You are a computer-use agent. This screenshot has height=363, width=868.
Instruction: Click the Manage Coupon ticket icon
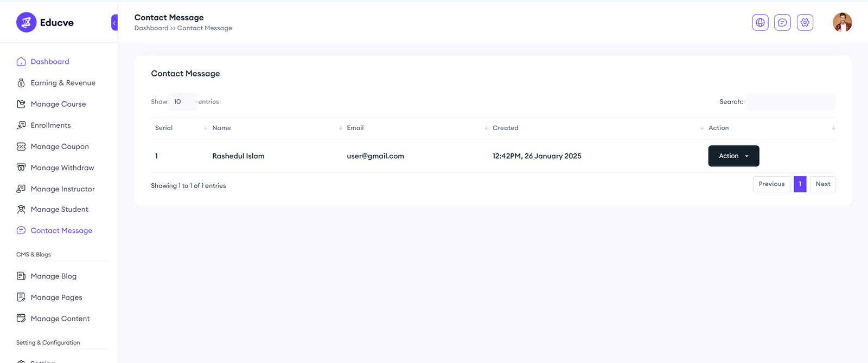click(x=21, y=147)
